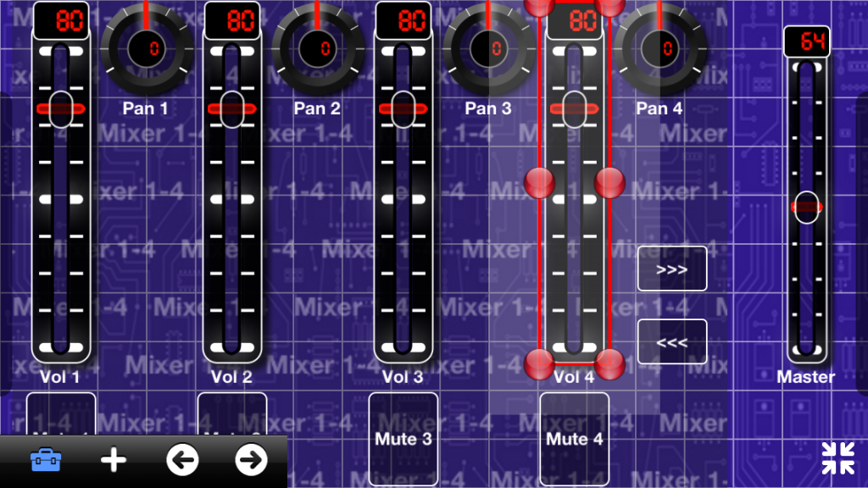Click the Pan 3 label
Image resolution: width=868 pixels, height=488 pixels.
487,108
